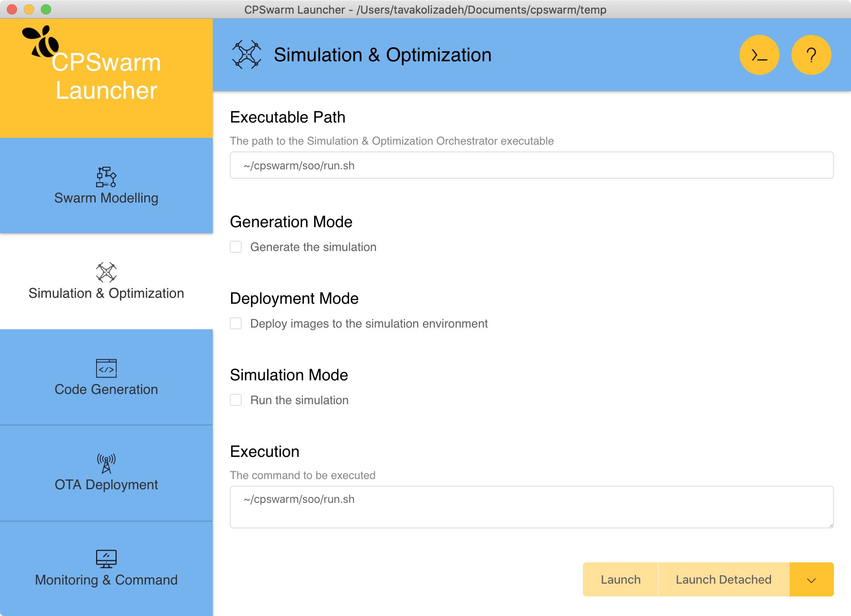851x616 pixels.
Task: Click the Swarm Modelling flowchart icon
Action: [106, 177]
